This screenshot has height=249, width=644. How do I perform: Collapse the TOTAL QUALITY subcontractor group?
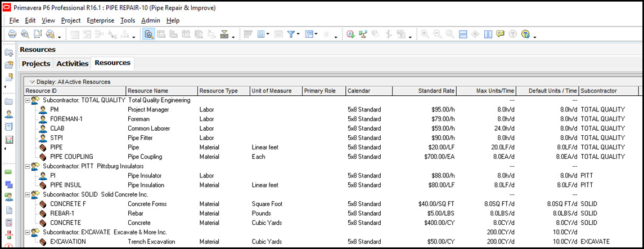tap(27, 100)
